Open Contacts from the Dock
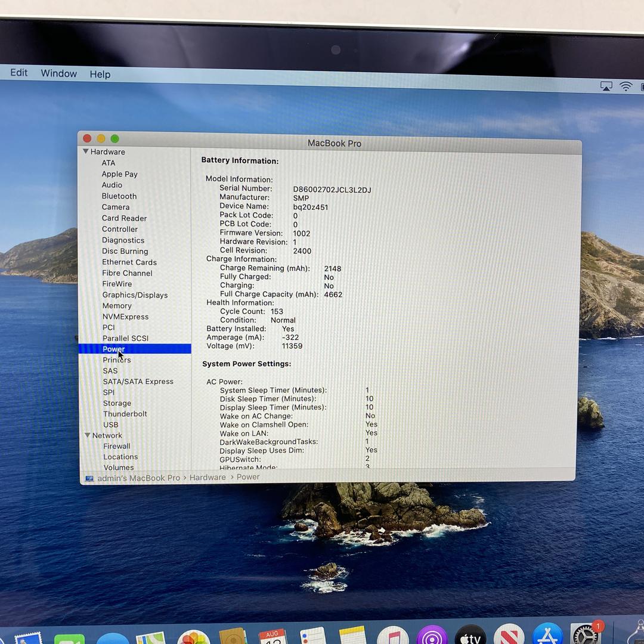The height and width of the screenshot is (644, 644). tap(233, 636)
